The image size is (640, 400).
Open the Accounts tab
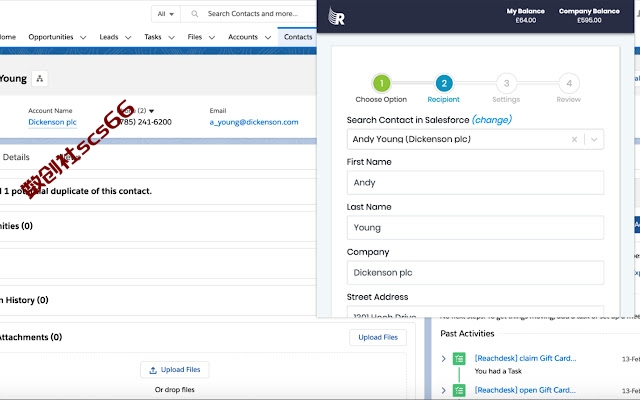click(243, 37)
